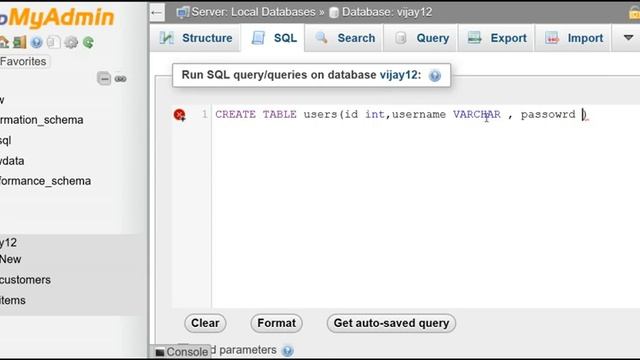
Task: Open phpMyAdmin documentation help icon
Action: [x=36, y=42]
